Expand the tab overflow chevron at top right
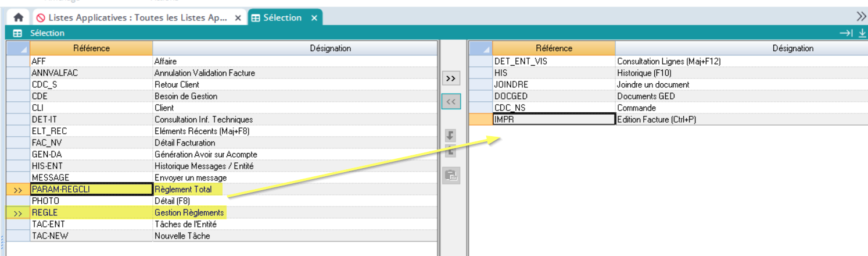Viewport: 868px width, 256px height. coord(861,16)
